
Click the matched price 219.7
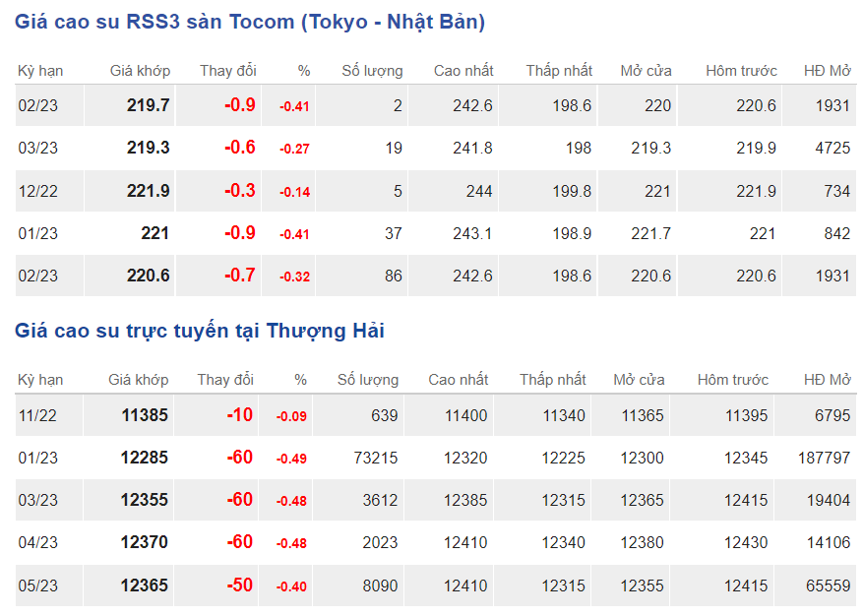(x=148, y=105)
